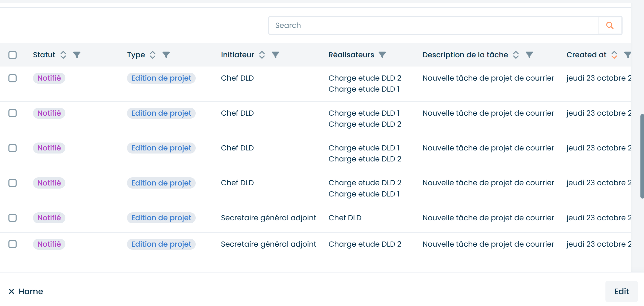Click the first Edition de projet tag
The image size is (644, 306).
tap(161, 78)
